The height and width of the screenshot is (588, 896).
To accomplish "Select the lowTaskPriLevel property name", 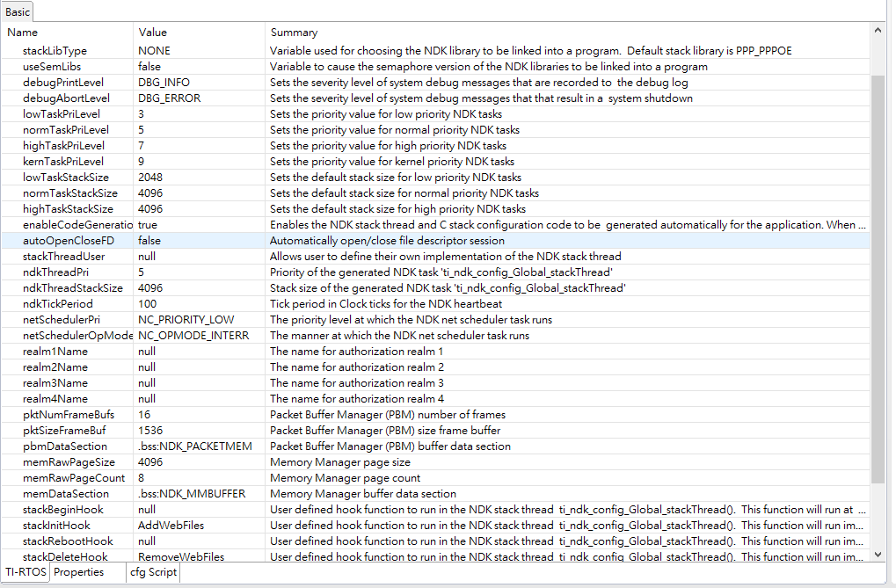I will [x=62, y=114].
